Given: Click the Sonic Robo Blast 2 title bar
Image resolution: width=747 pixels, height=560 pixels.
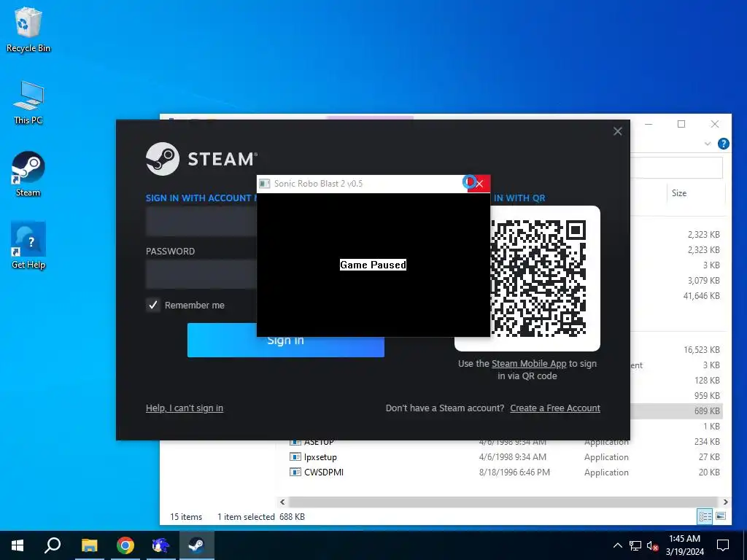Looking at the screenshot, I should tap(362, 184).
